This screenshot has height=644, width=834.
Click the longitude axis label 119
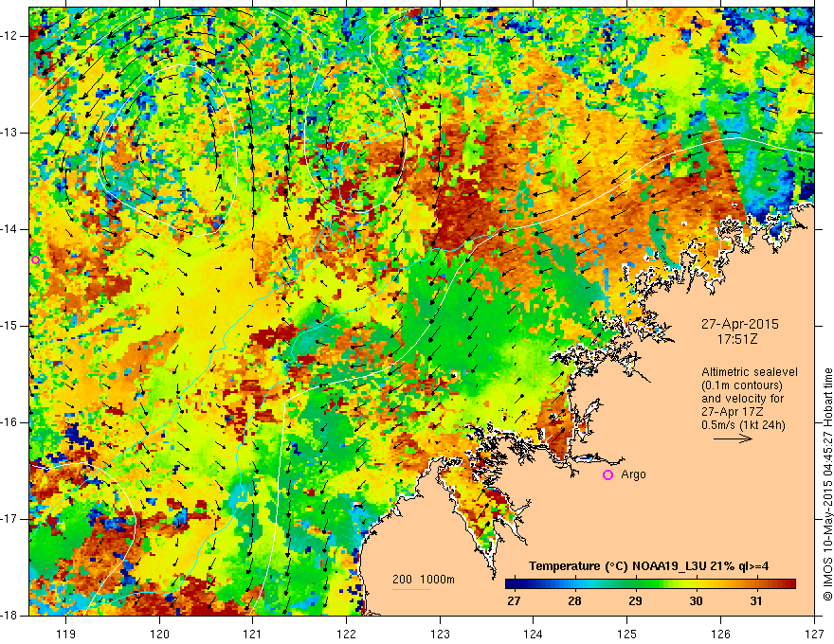click(x=66, y=634)
